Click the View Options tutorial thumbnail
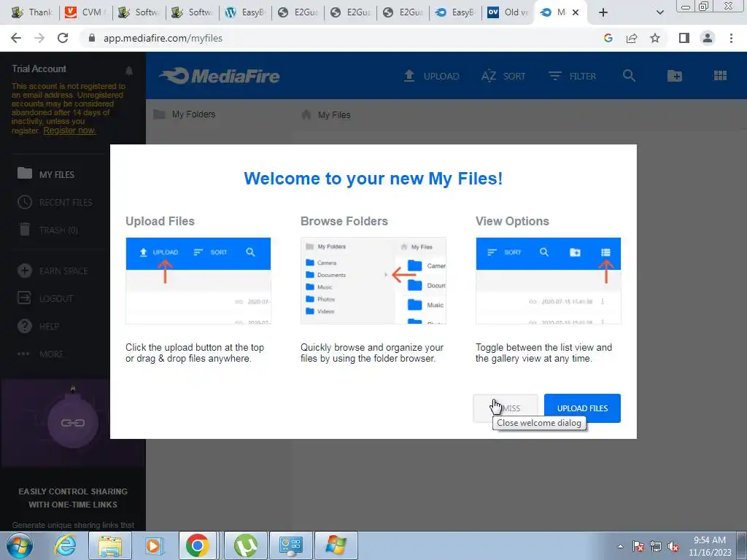This screenshot has width=747, height=560. [549, 281]
